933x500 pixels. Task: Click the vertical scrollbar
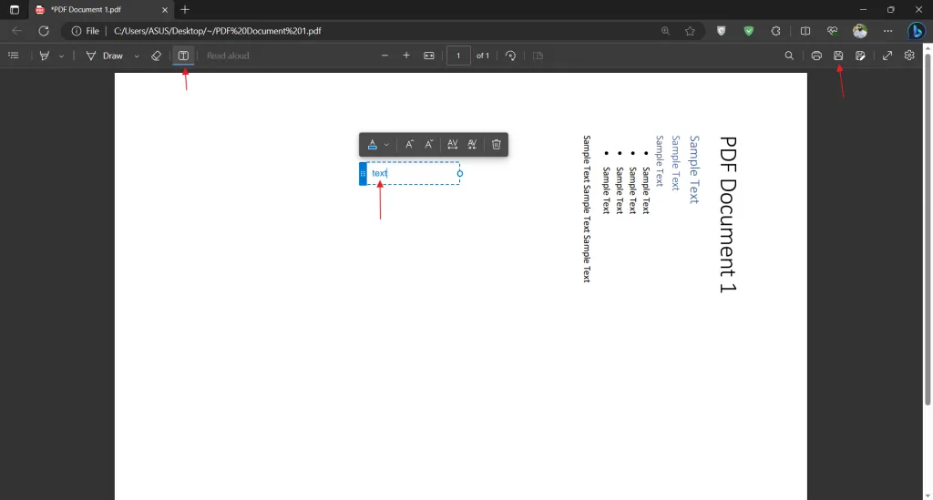928,230
